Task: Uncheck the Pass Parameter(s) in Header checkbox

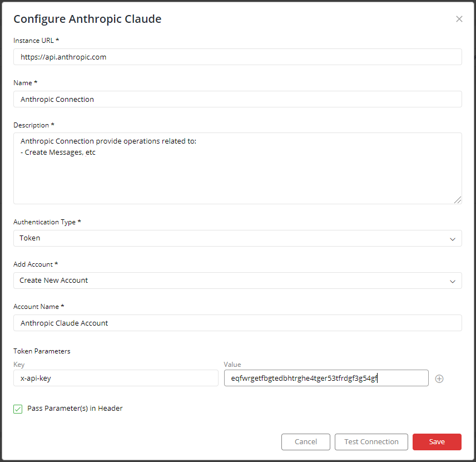Action: coord(18,409)
